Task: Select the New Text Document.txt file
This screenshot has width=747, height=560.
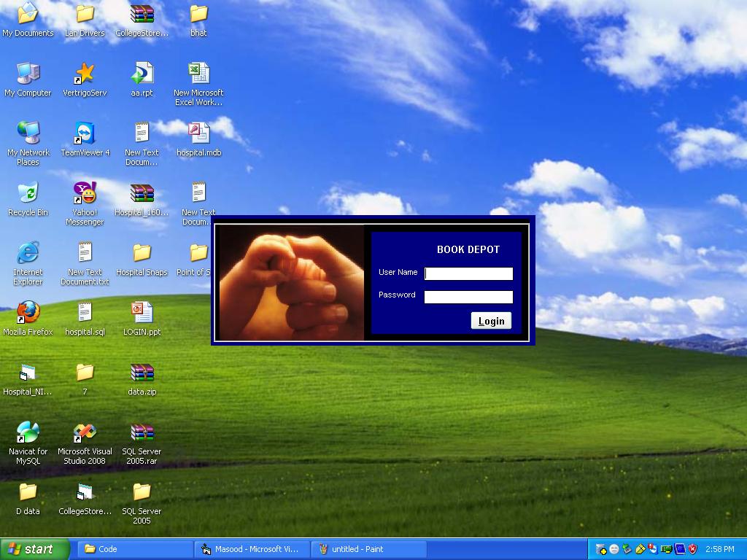Action: point(85,264)
